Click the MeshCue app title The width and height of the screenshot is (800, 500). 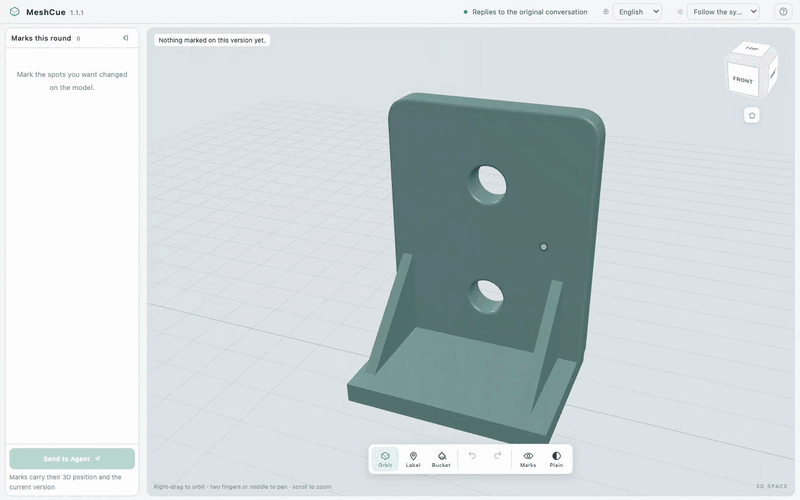(45, 12)
